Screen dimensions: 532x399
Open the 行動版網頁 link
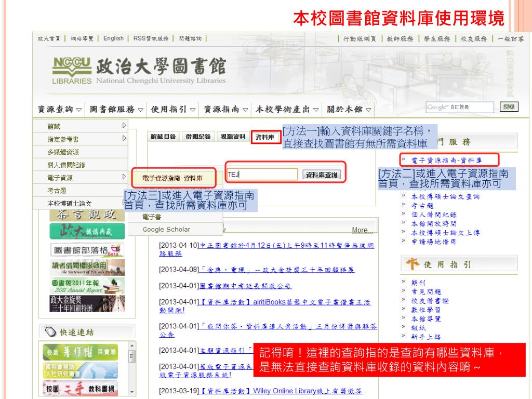[x=360, y=38]
